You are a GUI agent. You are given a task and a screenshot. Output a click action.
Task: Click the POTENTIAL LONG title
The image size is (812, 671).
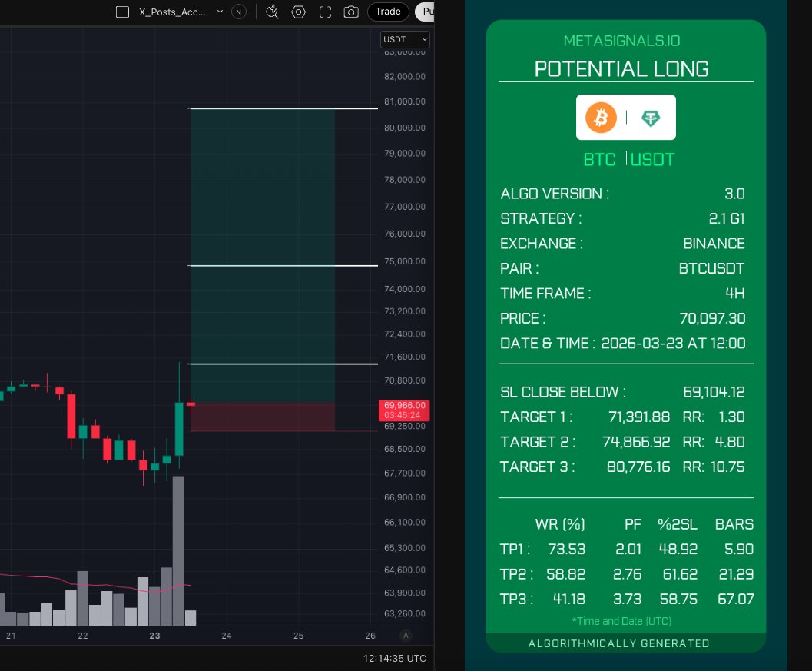(x=621, y=69)
